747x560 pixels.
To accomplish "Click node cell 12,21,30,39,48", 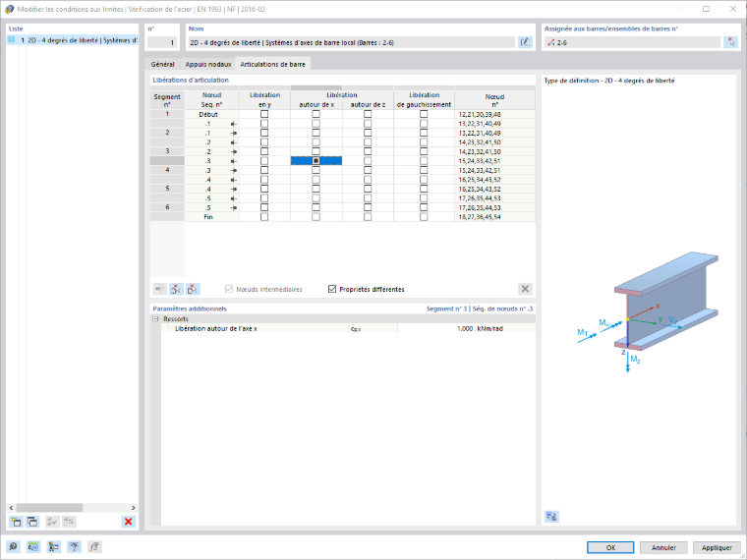I will pyautogui.click(x=495, y=114).
